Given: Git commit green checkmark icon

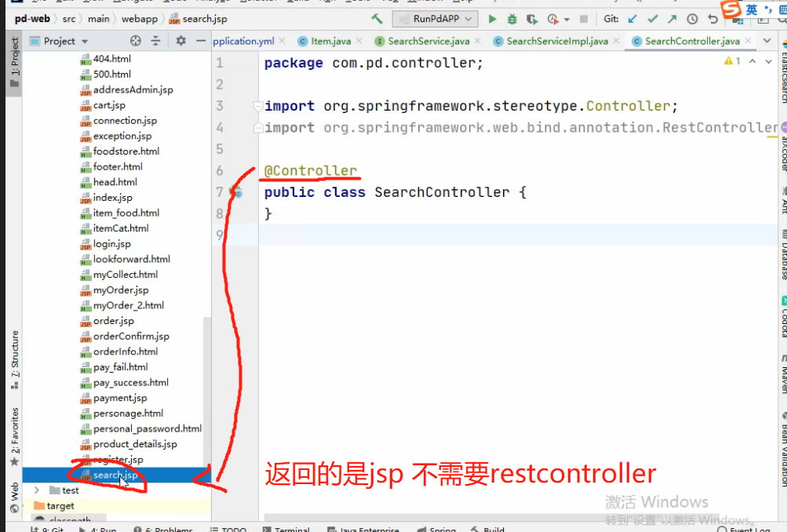Looking at the screenshot, I should (x=653, y=19).
